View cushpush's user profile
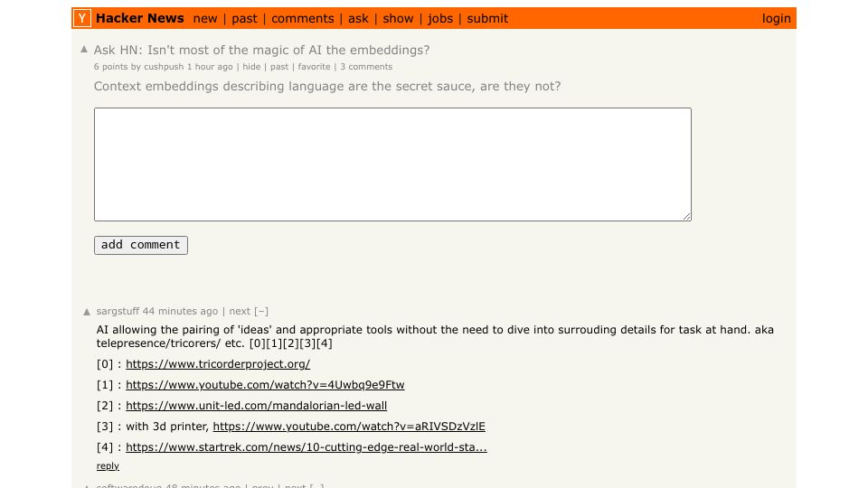The height and width of the screenshot is (488, 868). [164, 66]
